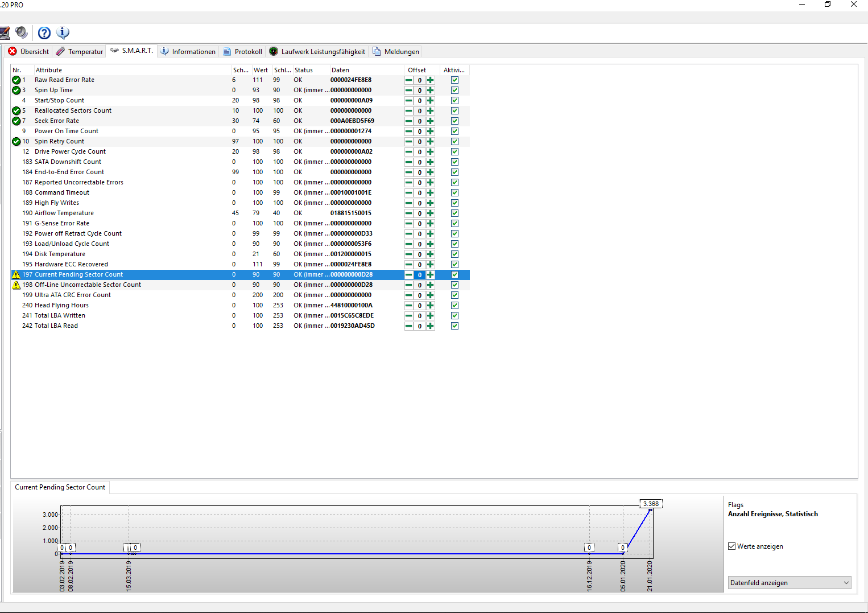
Task: Toggle active checkbox for Spin Up Time
Action: tap(454, 90)
